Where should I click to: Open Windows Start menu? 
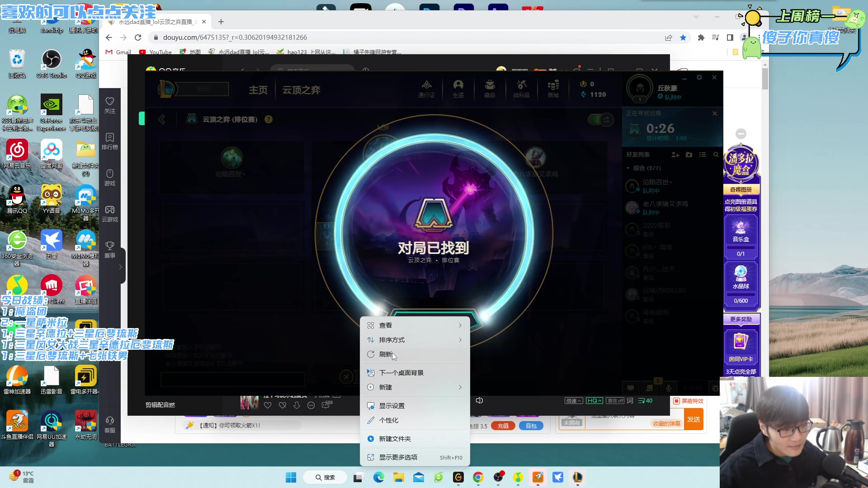pyautogui.click(x=291, y=477)
